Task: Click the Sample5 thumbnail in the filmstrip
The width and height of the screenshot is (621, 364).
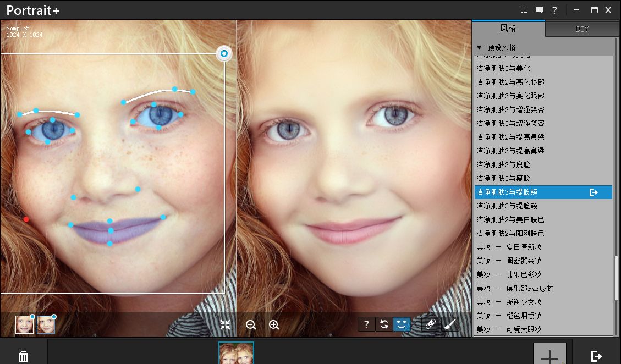Action: pos(236,353)
